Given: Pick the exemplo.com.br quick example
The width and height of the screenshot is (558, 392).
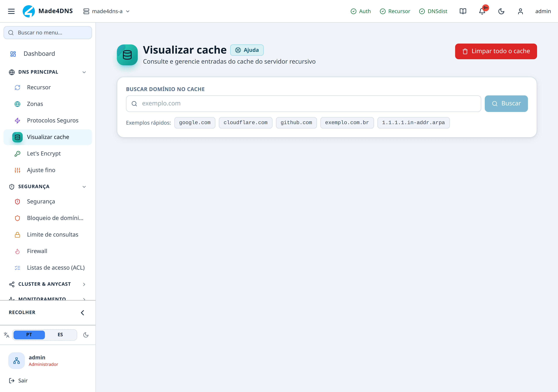Looking at the screenshot, I should (347, 123).
